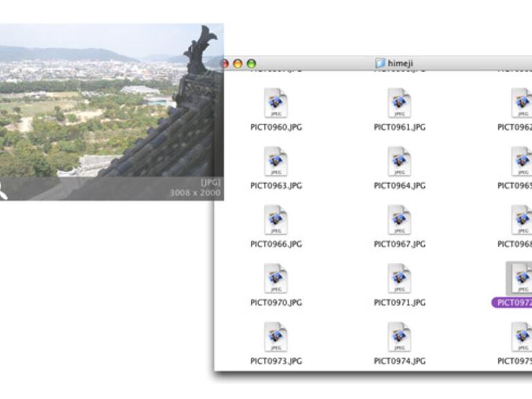Viewport: 532px width, 399px height.
Task: Click the PICT0961.JPG file name label
Action: click(x=399, y=128)
